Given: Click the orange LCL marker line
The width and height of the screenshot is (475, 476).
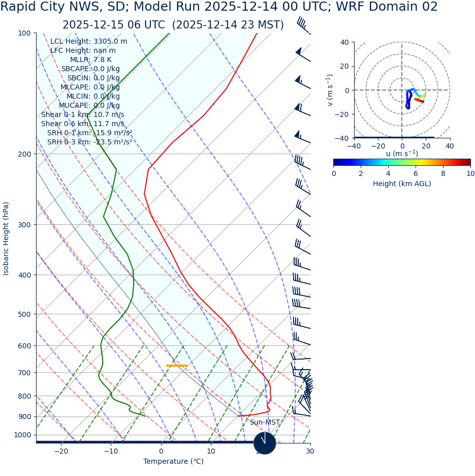Looking at the screenshot, I should click(177, 366).
